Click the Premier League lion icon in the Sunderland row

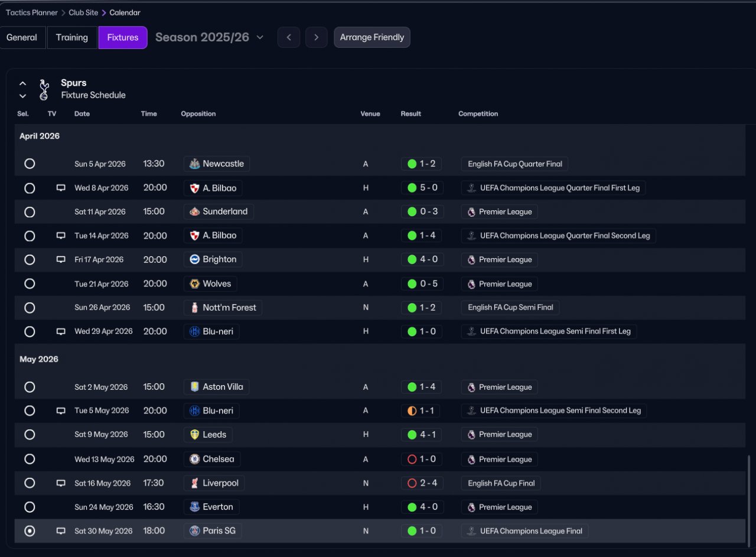click(x=471, y=211)
